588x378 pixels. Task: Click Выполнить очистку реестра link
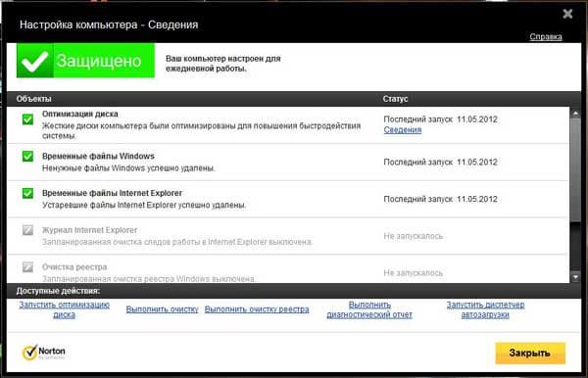click(257, 309)
